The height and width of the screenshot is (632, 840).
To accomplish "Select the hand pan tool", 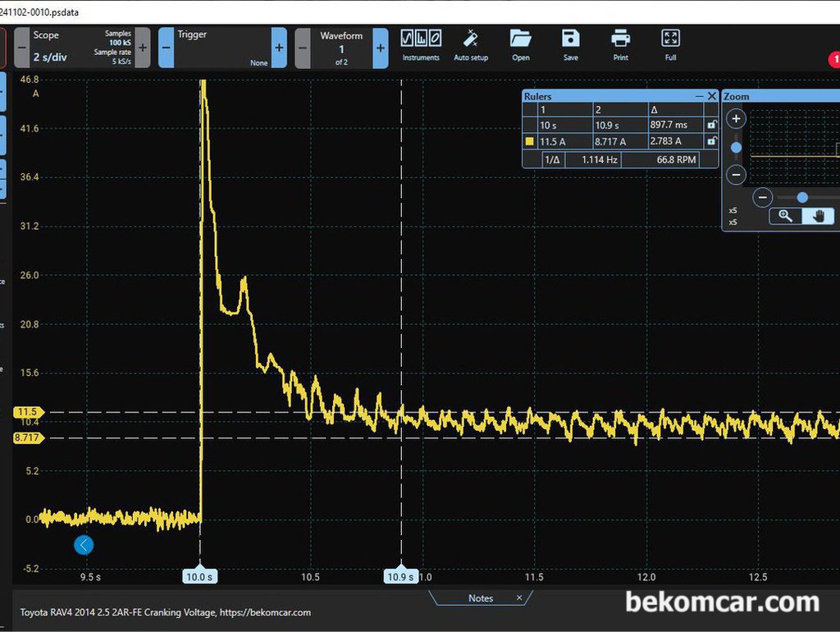I will click(818, 216).
